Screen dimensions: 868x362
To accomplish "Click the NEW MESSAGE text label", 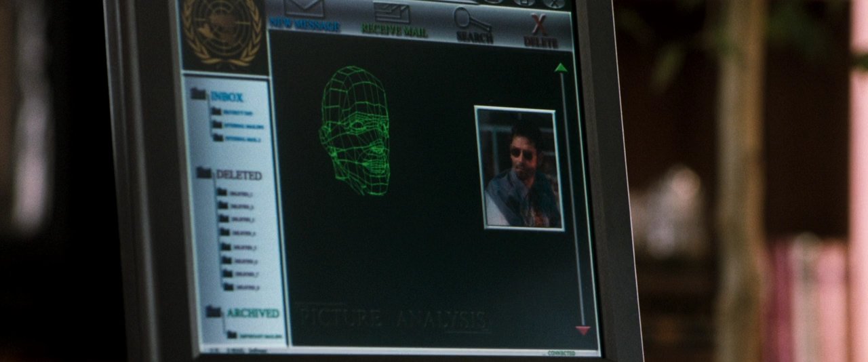I will 304,25.
